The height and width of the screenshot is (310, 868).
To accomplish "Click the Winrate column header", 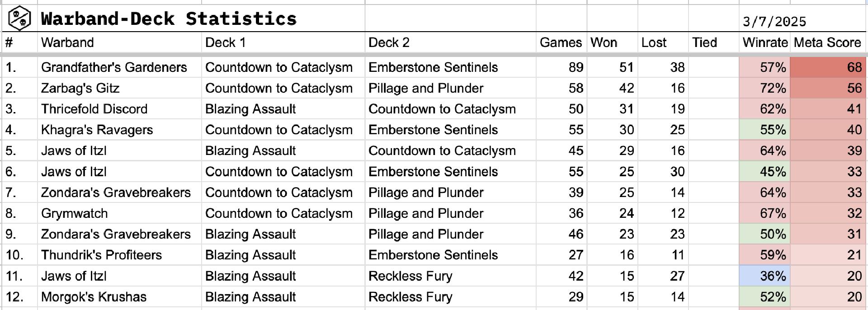I will (765, 42).
